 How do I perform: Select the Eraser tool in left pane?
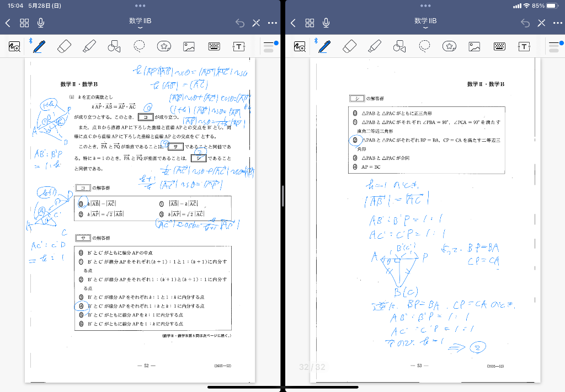[x=65, y=46]
